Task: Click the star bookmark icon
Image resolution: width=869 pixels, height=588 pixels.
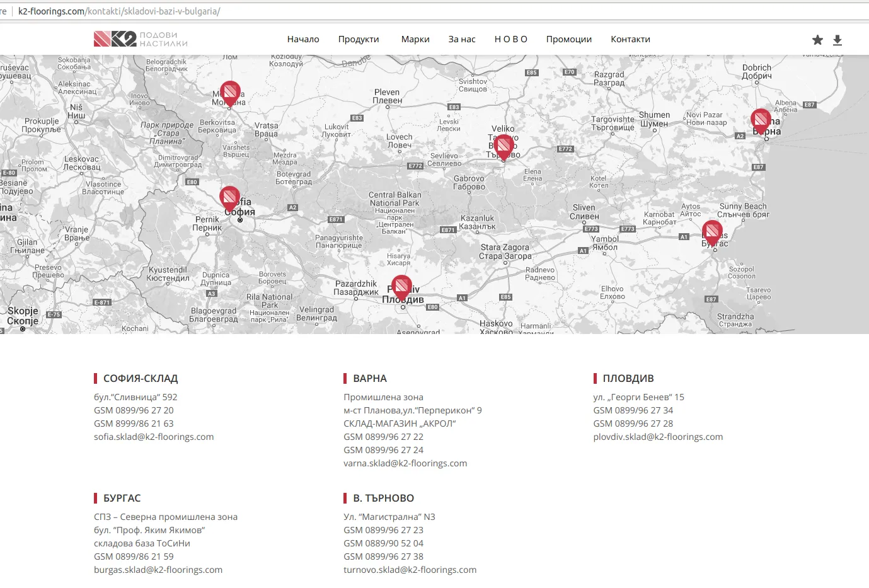Action: (817, 40)
